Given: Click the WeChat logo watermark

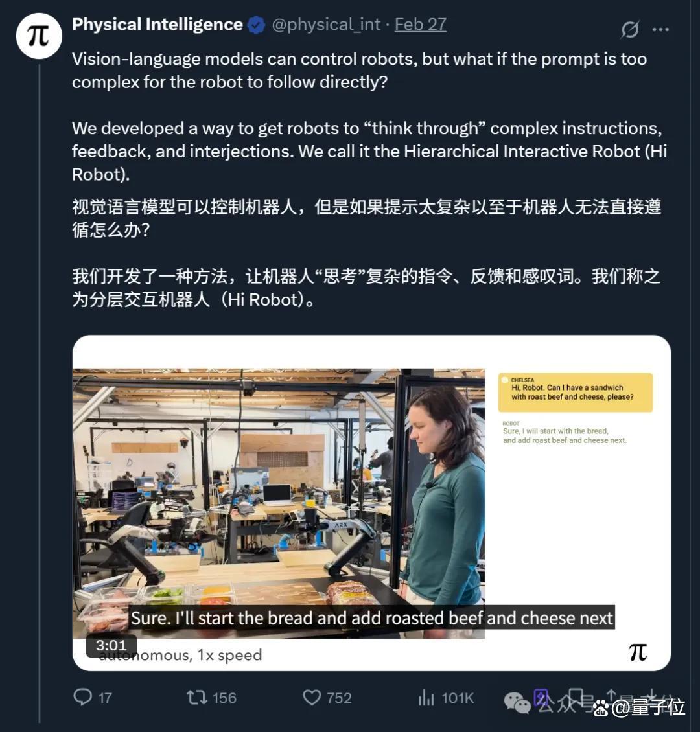Looking at the screenshot, I should click(517, 702).
